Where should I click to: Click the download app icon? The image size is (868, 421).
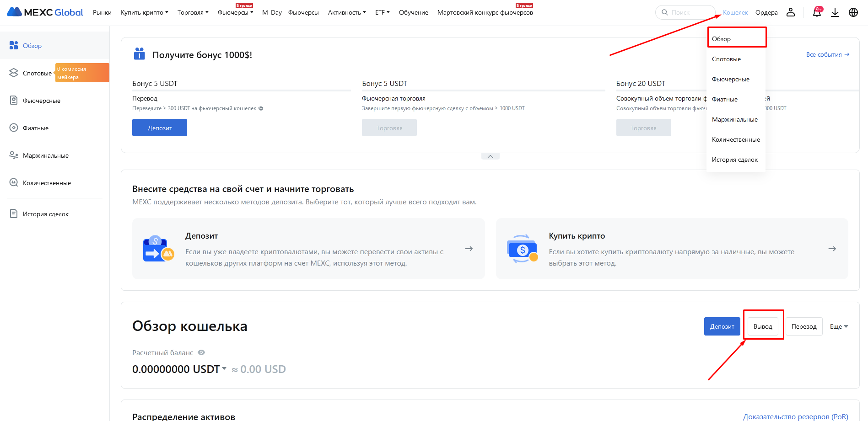[x=835, y=12]
